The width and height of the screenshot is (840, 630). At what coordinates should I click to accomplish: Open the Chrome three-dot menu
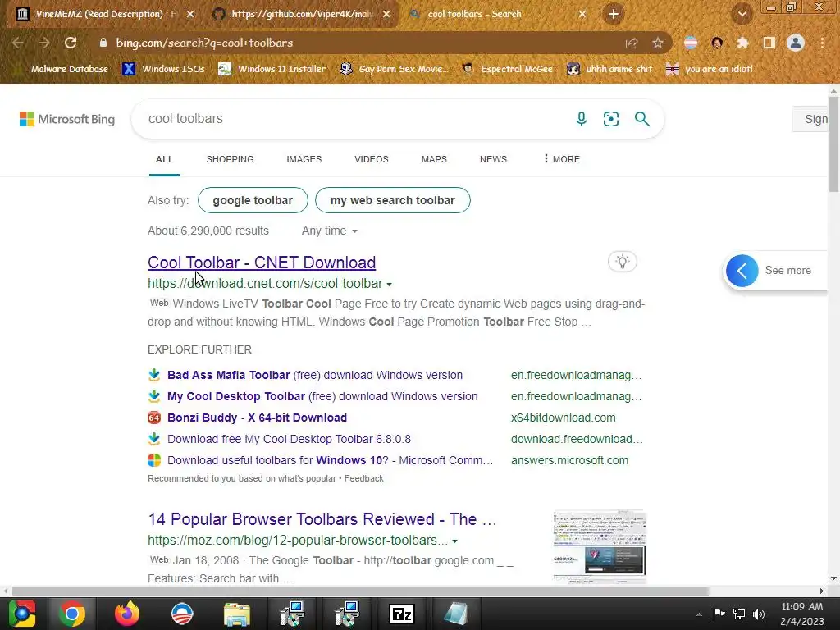(x=822, y=43)
